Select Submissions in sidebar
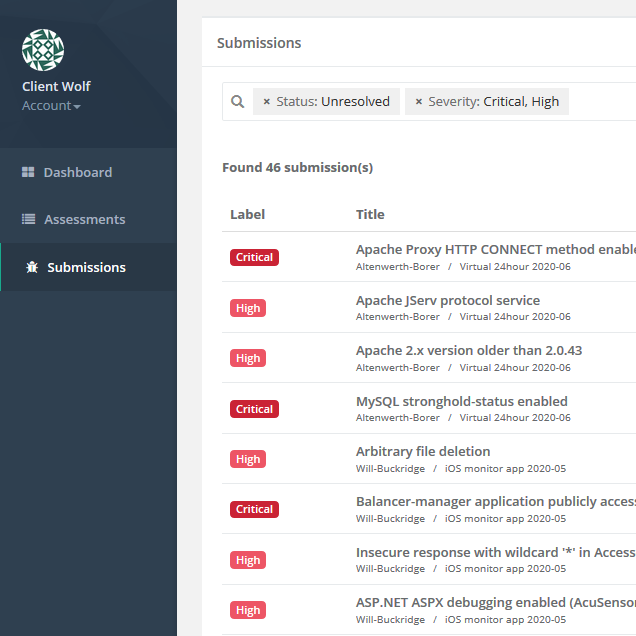The image size is (636, 636). click(x=86, y=267)
